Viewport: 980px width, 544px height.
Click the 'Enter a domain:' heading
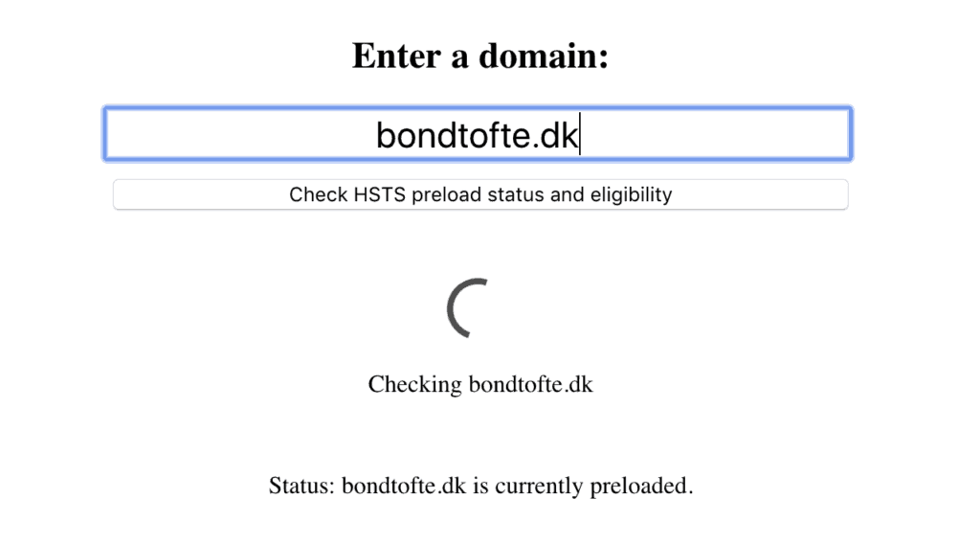tap(480, 56)
